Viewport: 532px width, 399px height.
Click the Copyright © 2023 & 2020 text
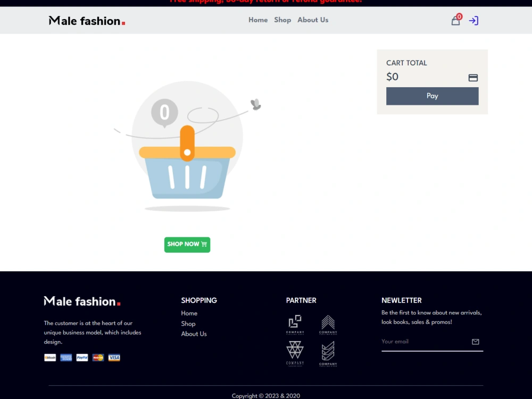[x=265, y=396]
